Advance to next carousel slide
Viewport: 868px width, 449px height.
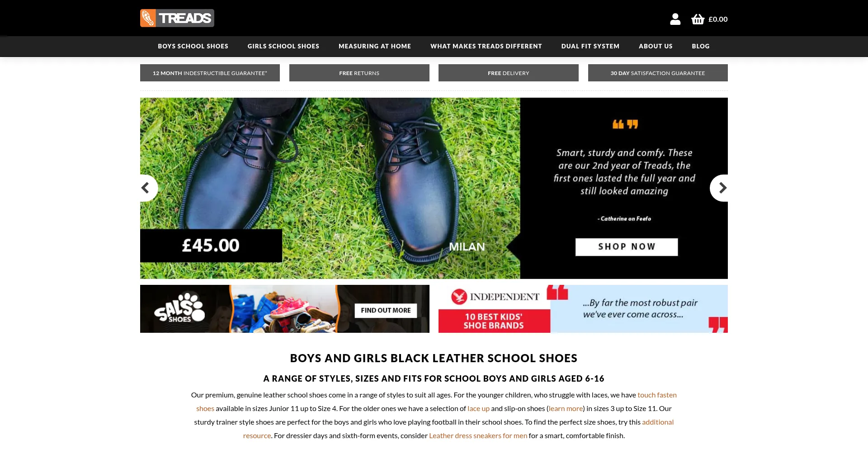click(720, 188)
